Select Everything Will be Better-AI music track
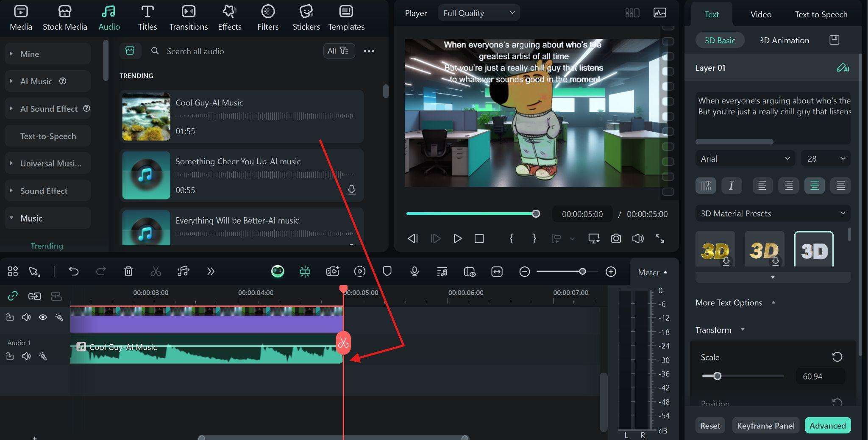 point(242,227)
